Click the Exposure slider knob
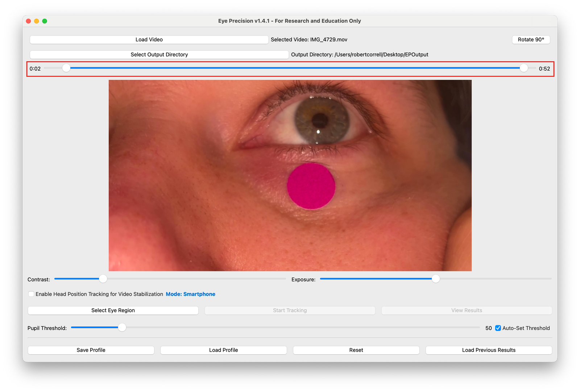This screenshot has height=392, width=580. [436, 279]
